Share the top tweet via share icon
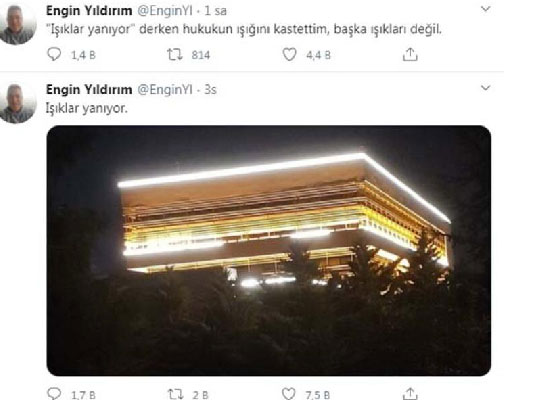The width and height of the screenshot is (550, 400). (x=410, y=54)
